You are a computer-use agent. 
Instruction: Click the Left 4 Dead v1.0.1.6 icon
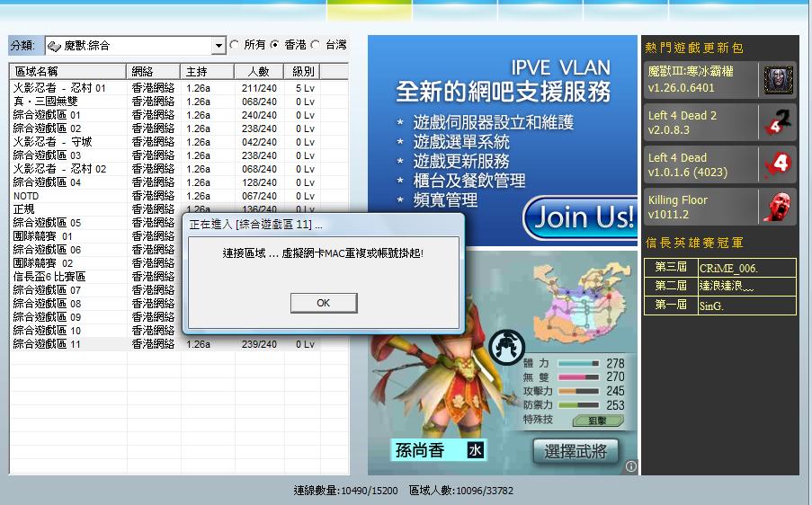(779, 164)
